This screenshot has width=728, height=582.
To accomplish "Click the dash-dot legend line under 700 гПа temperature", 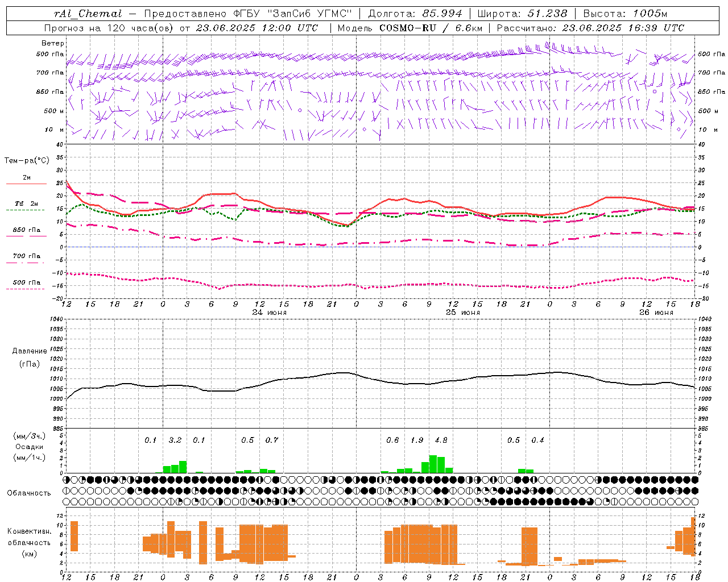I will click(x=25, y=263).
